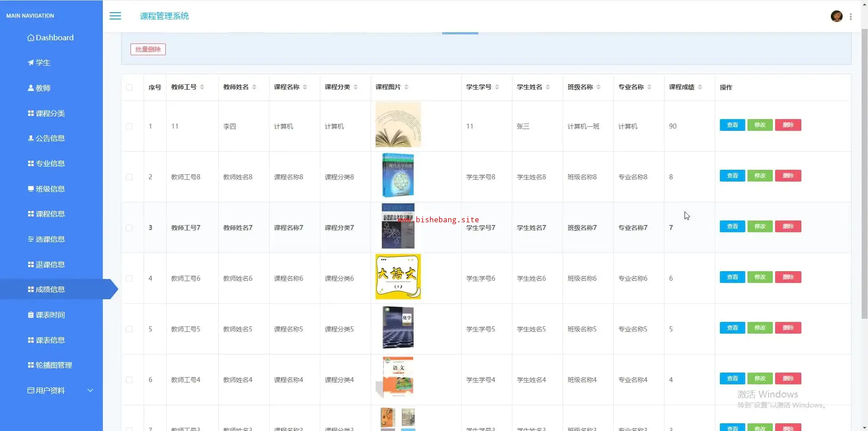
Task: Check the row with 教师工号6
Action: point(129,278)
